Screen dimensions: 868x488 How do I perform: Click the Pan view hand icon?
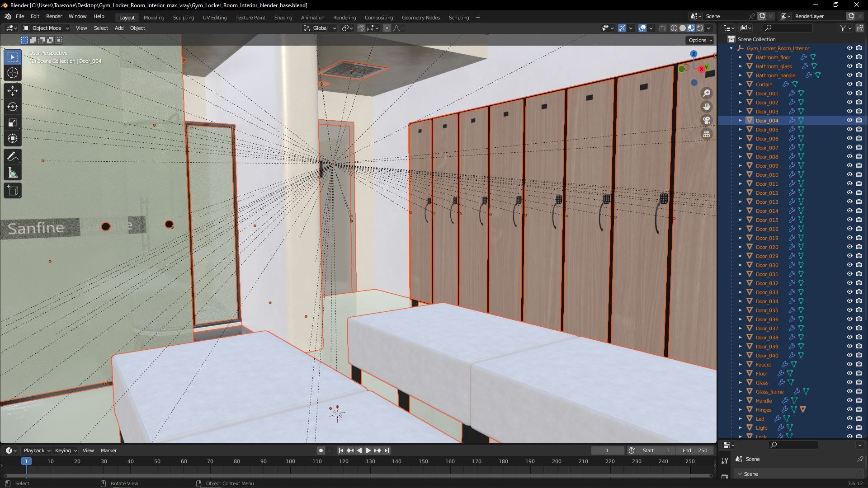click(707, 107)
